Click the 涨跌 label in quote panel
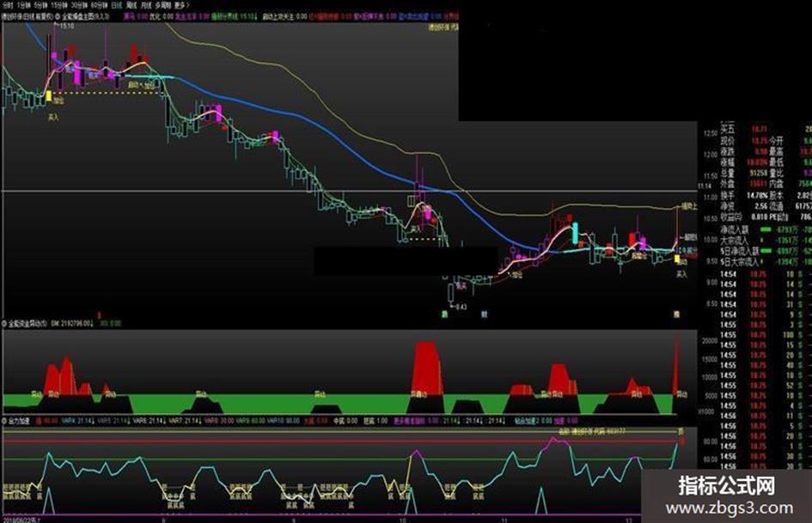Image resolution: width=812 pixels, height=523 pixels. pyautogui.click(x=727, y=151)
